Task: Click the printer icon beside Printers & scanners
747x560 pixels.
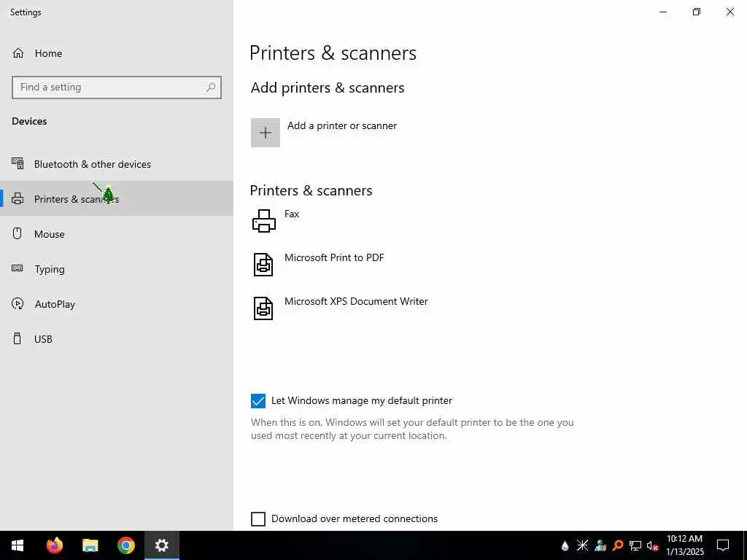Action: click(x=18, y=198)
